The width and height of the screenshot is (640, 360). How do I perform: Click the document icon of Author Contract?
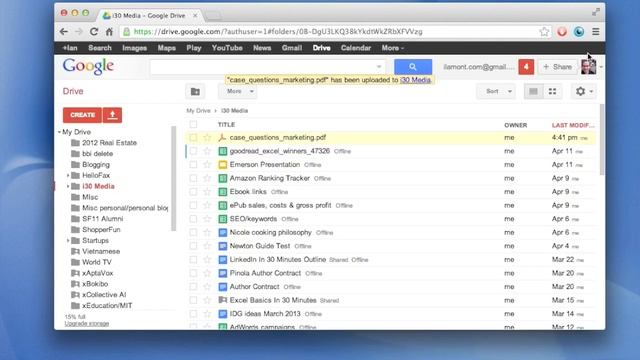tap(222, 287)
